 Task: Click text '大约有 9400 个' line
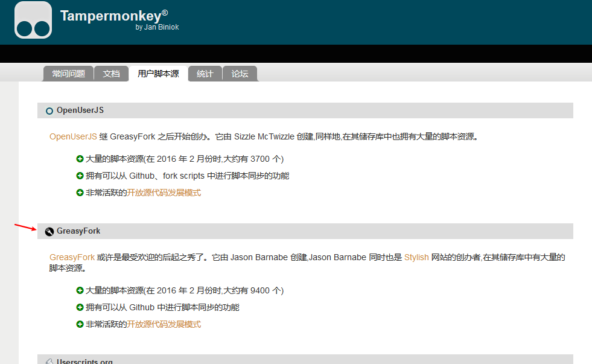[x=185, y=290]
